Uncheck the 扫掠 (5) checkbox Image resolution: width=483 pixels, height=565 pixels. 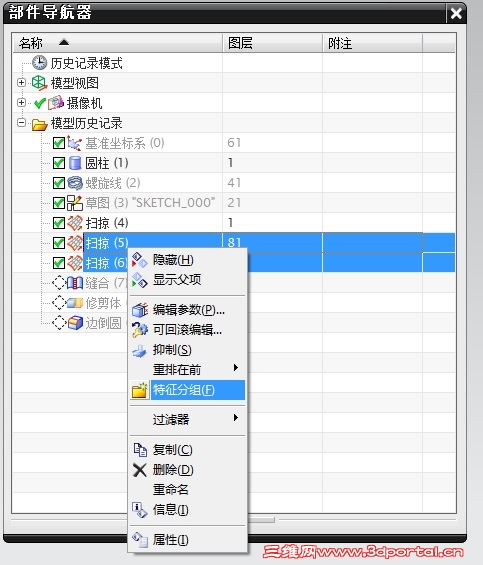pos(59,243)
